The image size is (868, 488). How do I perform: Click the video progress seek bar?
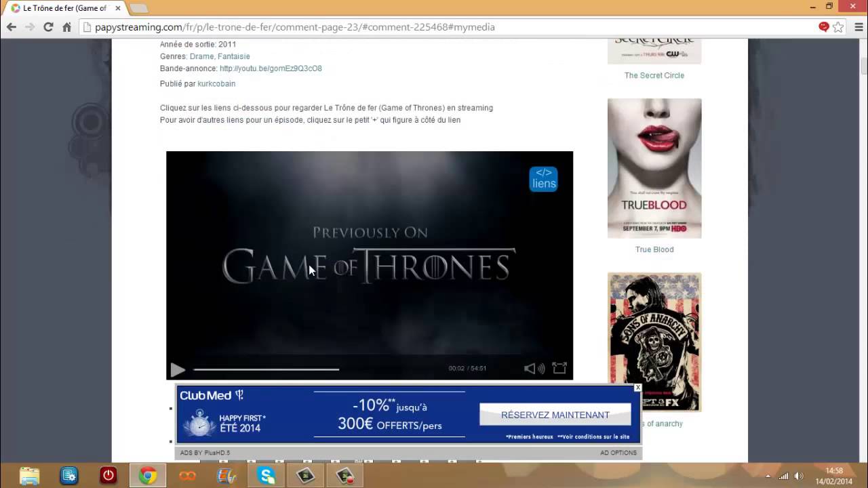point(266,369)
